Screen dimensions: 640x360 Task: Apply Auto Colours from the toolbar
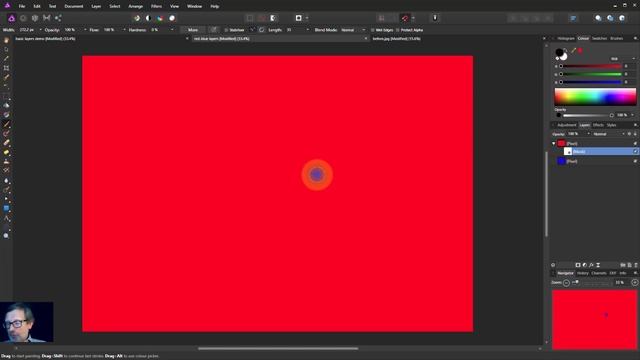point(160,18)
